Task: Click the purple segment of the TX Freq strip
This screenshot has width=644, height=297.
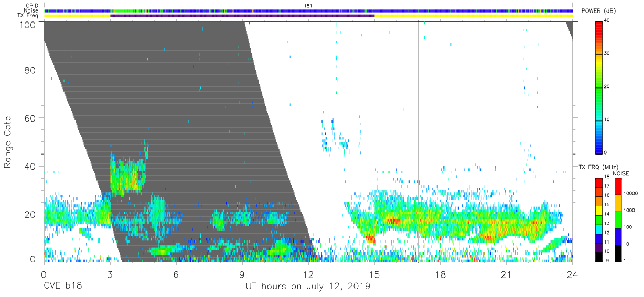Action: click(x=242, y=16)
